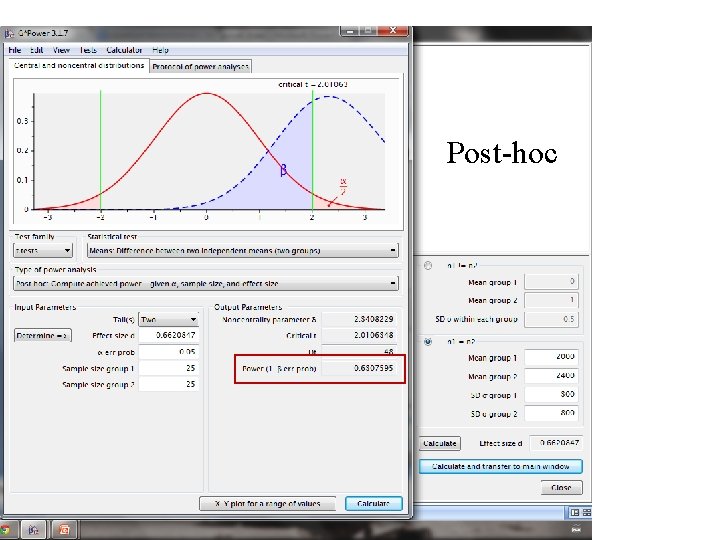Screen dimensions: 720x540
Task: Click the Sample size group 2 field
Action: 169,384
